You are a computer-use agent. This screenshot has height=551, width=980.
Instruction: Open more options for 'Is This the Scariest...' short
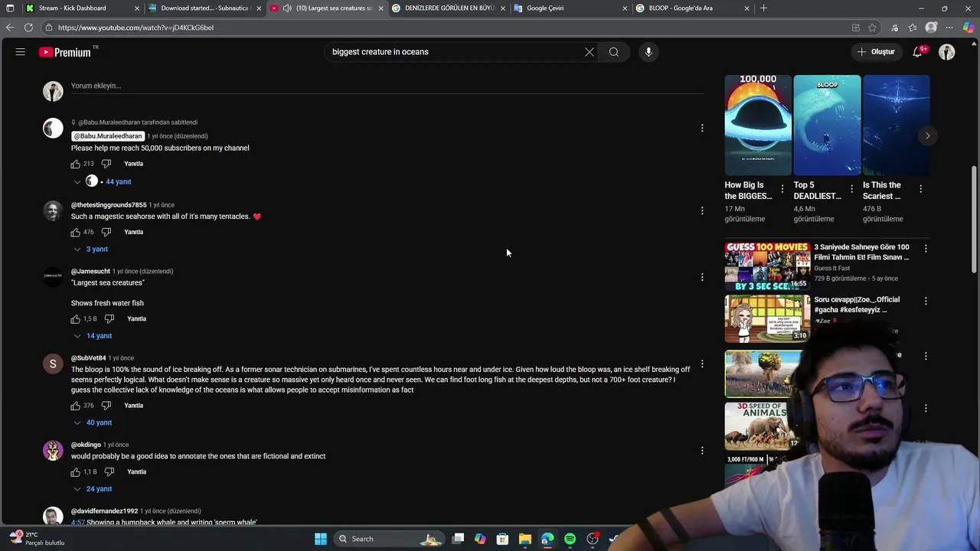[x=920, y=189]
